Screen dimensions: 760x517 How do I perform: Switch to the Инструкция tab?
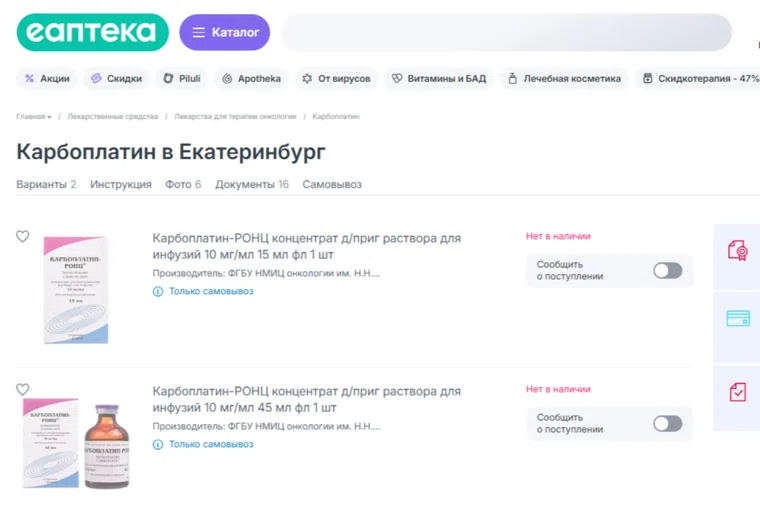121,185
